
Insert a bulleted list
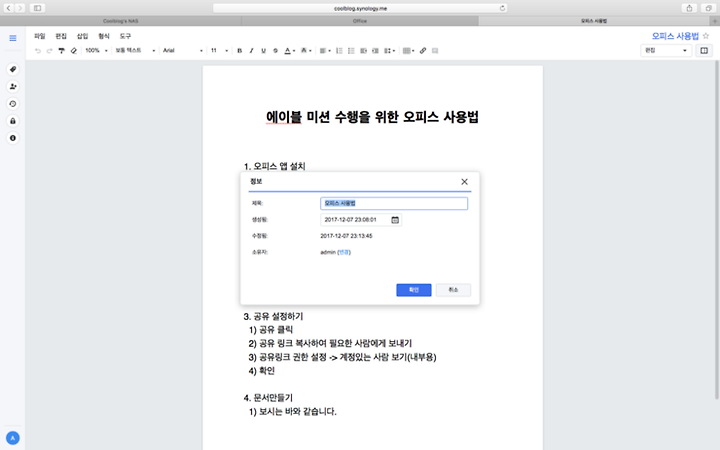(351, 51)
